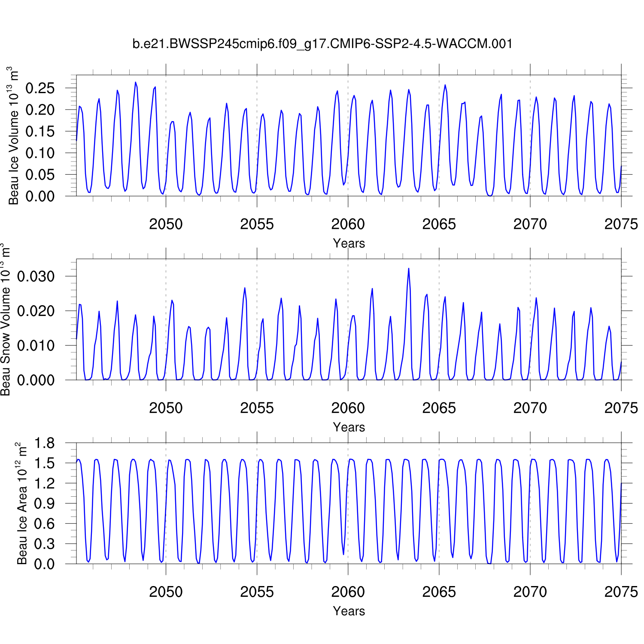Click the 1.8 y-axis value on ice area plot
The width and height of the screenshot is (644, 644).
pos(44,443)
